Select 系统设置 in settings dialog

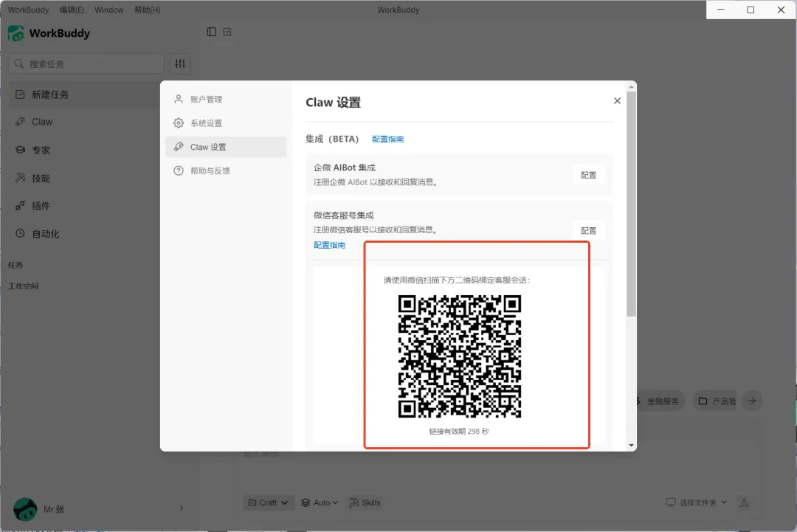227,123
